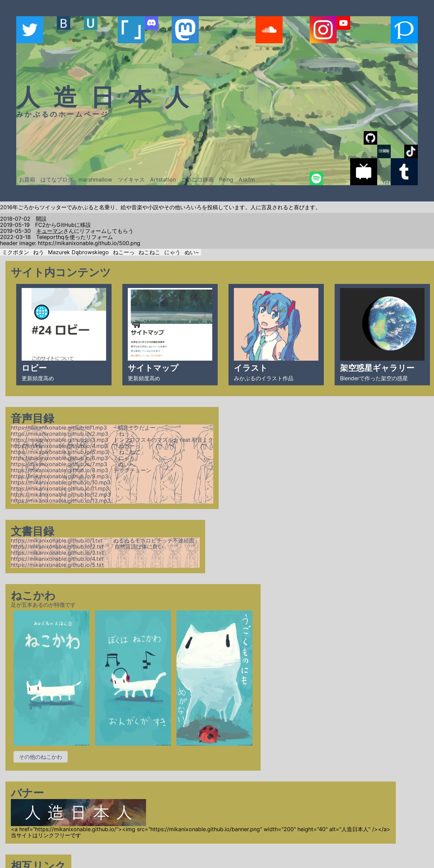
Task: Click the その他のねこかわ button
Action: click(41, 757)
